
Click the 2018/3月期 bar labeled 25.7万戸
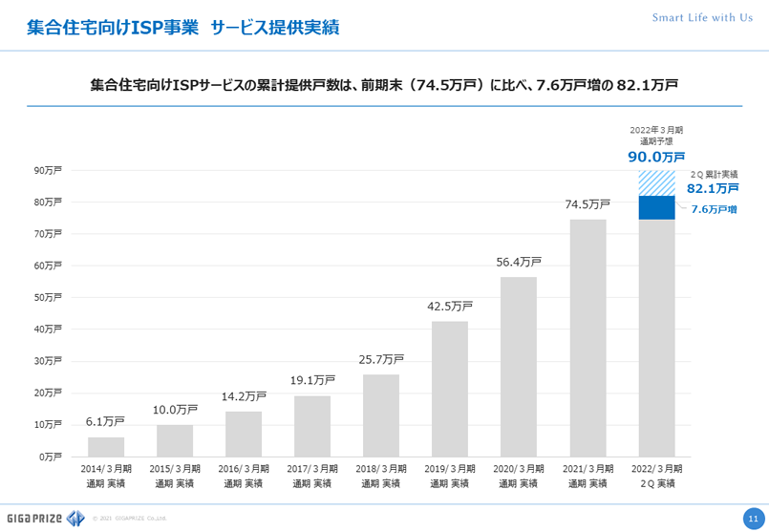pos(381,415)
